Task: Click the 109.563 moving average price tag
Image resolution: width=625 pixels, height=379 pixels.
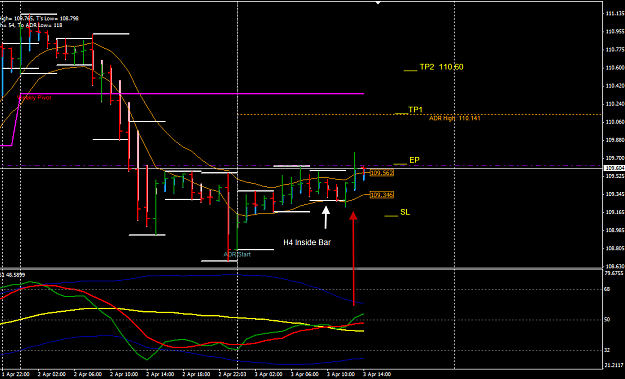Action: [382, 173]
